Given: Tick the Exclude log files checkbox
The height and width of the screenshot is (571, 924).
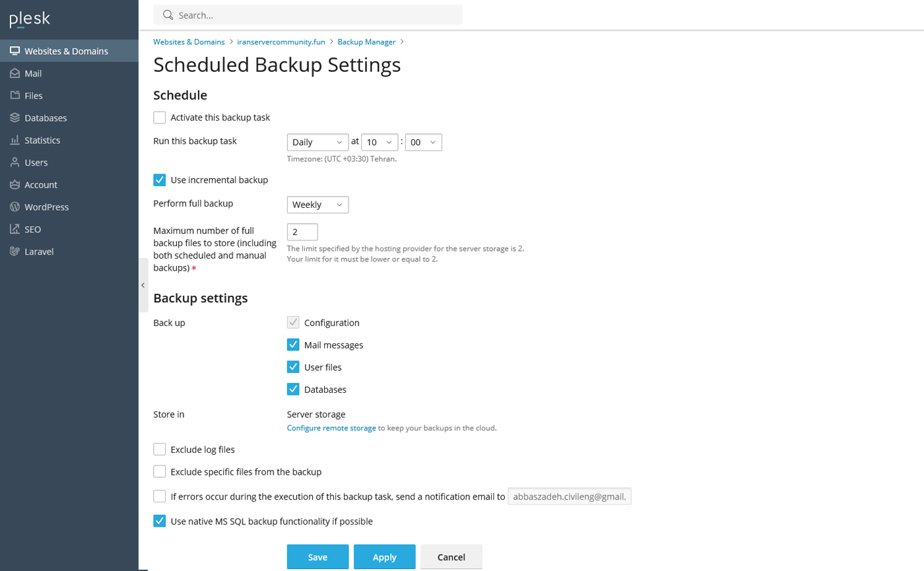Looking at the screenshot, I should click(160, 450).
